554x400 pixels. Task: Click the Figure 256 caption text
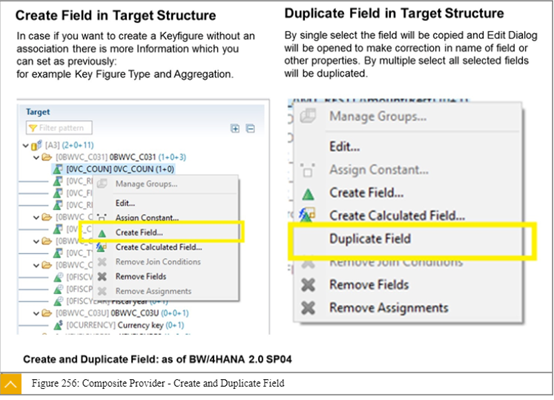click(x=158, y=383)
